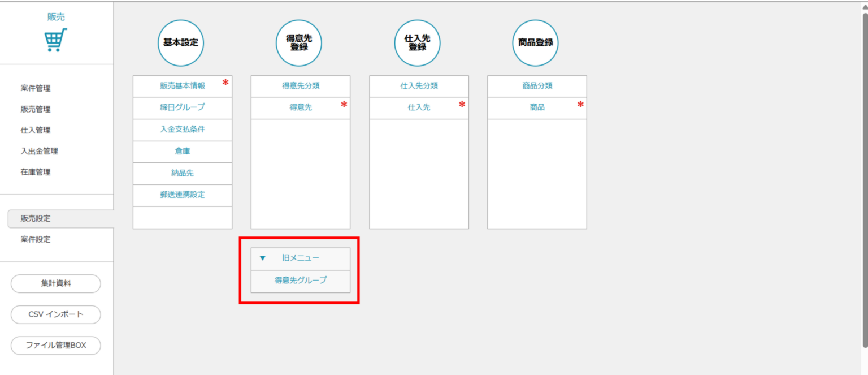Click the 郵送連携設定 link
The image size is (868, 375).
(x=182, y=195)
